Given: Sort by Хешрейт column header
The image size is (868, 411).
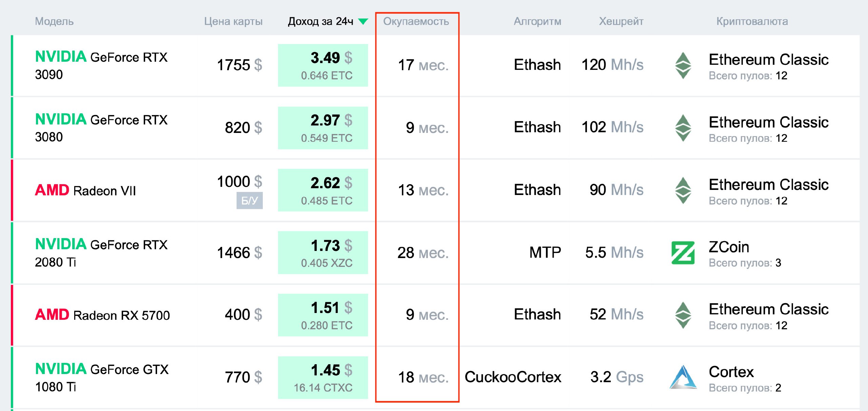Looking at the screenshot, I should [621, 21].
